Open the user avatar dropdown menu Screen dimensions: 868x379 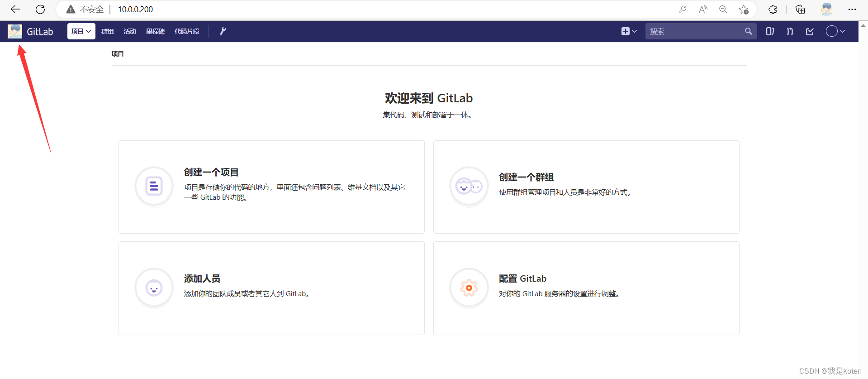coord(835,31)
